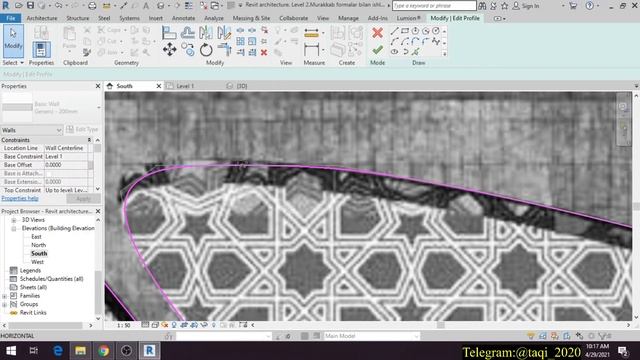
Task: Open the wall type selector dropdown
Action: [99, 108]
